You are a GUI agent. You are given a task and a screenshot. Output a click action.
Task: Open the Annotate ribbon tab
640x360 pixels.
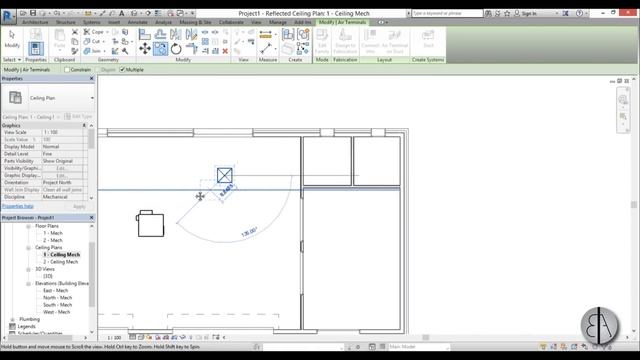[x=138, y=22]
